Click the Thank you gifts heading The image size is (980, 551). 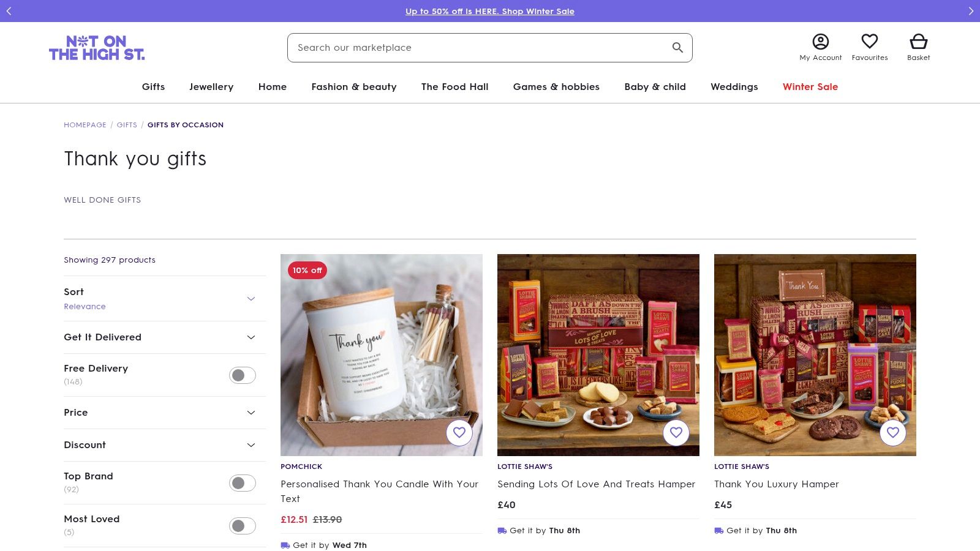[135, 159]
